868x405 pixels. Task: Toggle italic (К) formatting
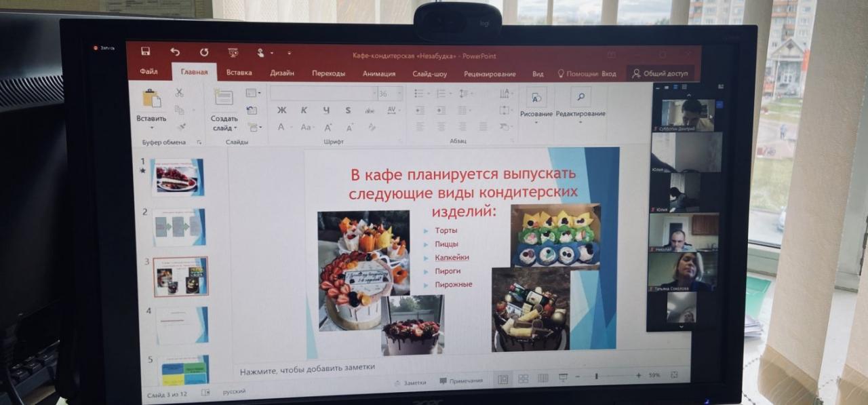point(304,110)
